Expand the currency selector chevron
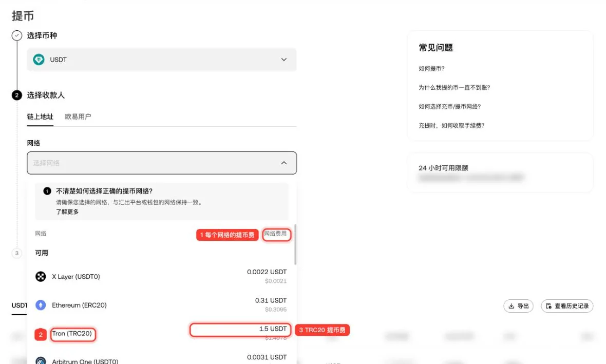This screenshot has height=364, width=606. (284, 60)
